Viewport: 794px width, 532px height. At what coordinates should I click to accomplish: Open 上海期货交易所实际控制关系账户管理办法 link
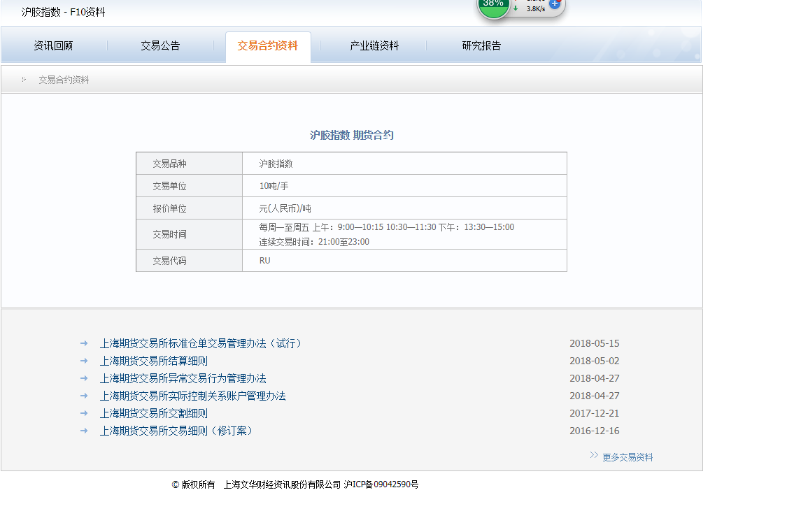click(x=192, y=396)
